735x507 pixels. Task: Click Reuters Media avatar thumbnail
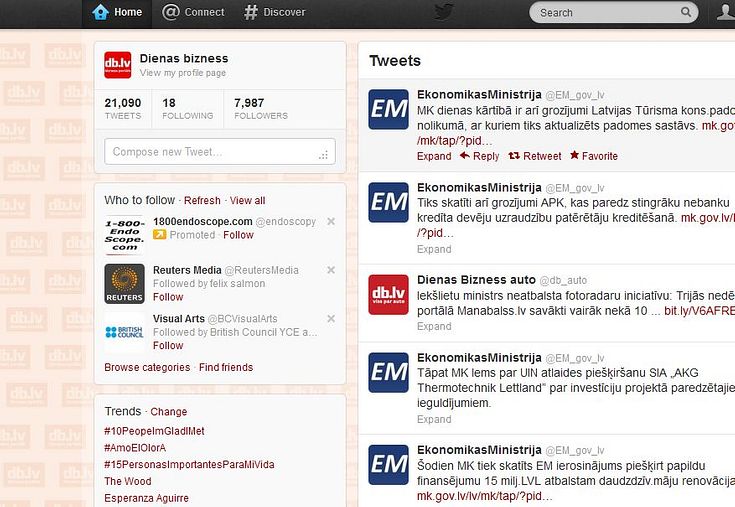tap(124, 284)
